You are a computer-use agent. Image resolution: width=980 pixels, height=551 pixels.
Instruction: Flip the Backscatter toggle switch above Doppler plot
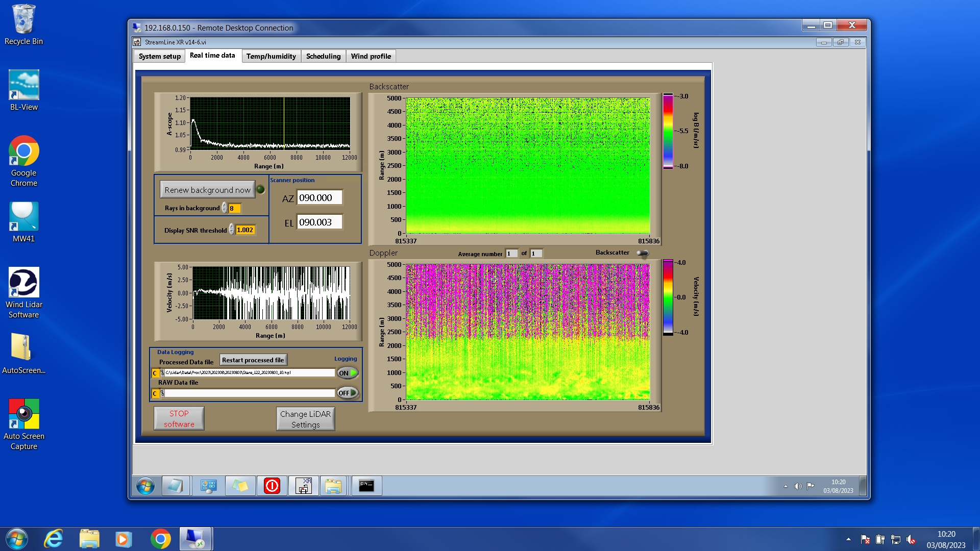click(643, 253)
